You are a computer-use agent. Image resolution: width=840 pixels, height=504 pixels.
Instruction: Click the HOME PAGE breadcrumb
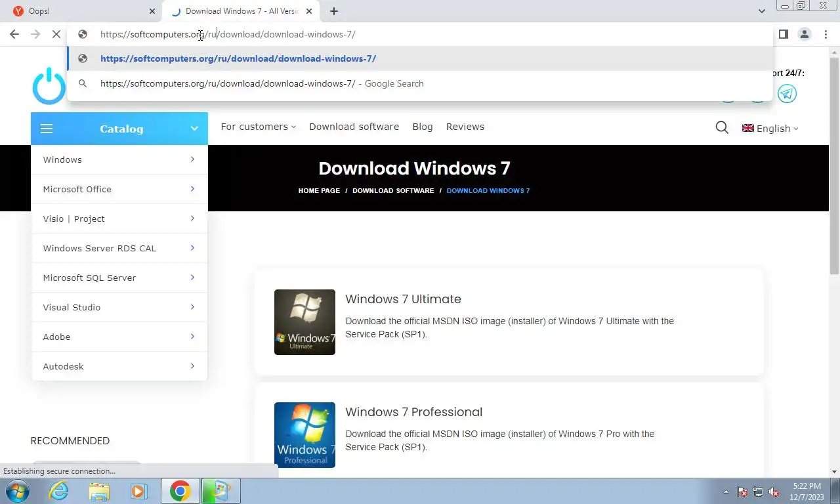tap(319, 190)
